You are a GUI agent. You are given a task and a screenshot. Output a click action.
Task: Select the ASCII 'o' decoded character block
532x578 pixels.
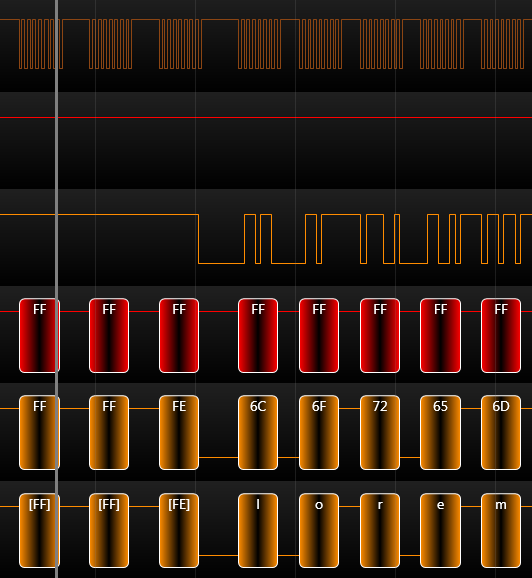319,530
